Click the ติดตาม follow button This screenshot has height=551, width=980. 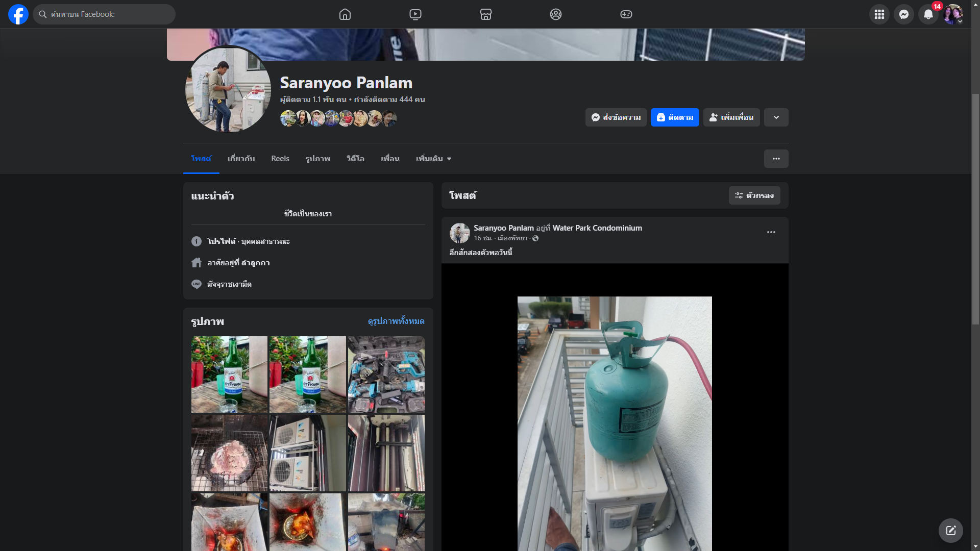tap(674, 117)
